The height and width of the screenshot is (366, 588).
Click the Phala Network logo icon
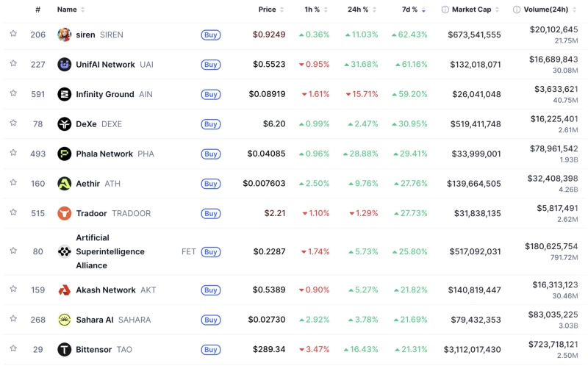click(x=65, y=154)
